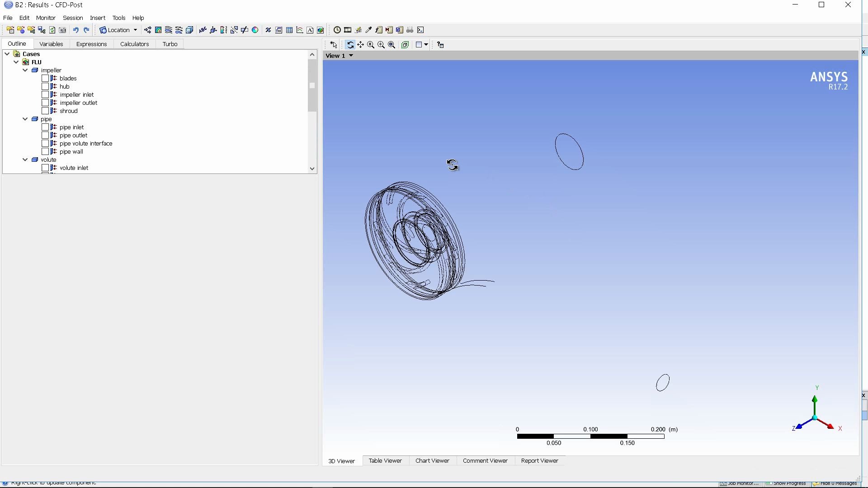Click the Fit View zoom icon
Screen dimensions: 868x488
(x=392, y=45)
